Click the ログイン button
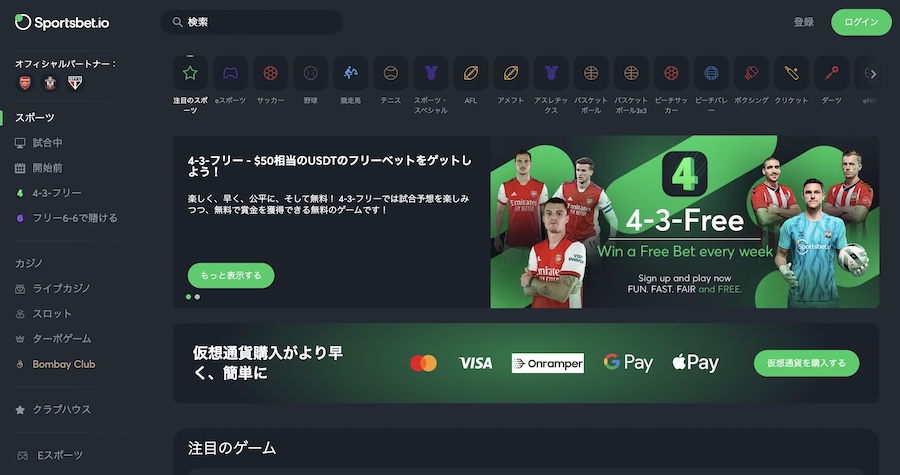The height and width of the screenshot is (475, 900). point(862,22)
